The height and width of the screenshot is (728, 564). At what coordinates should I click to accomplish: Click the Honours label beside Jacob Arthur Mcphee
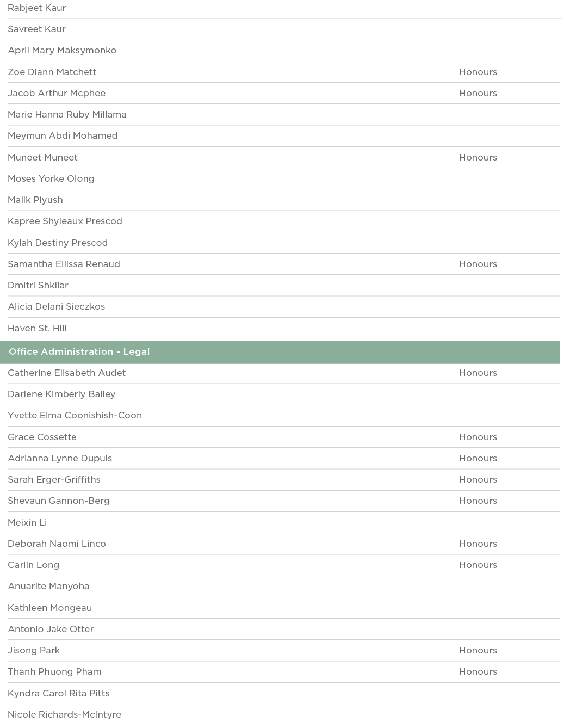pos(478,94)
